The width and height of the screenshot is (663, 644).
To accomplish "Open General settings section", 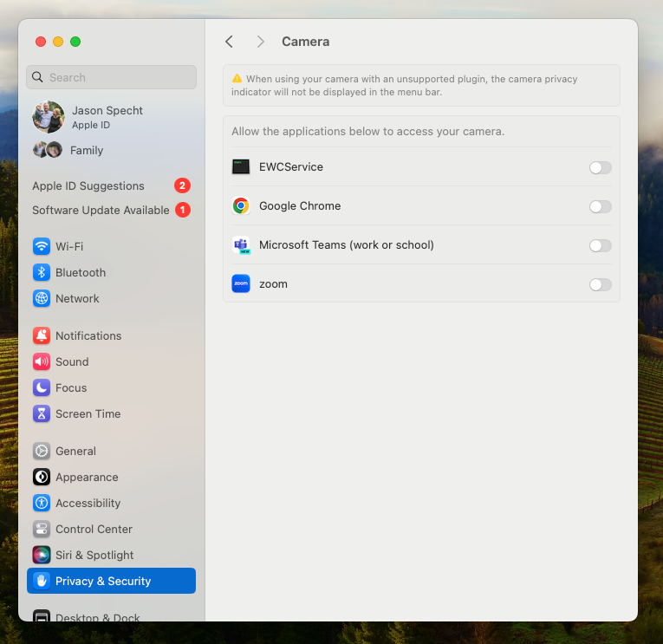I will 75,451.
